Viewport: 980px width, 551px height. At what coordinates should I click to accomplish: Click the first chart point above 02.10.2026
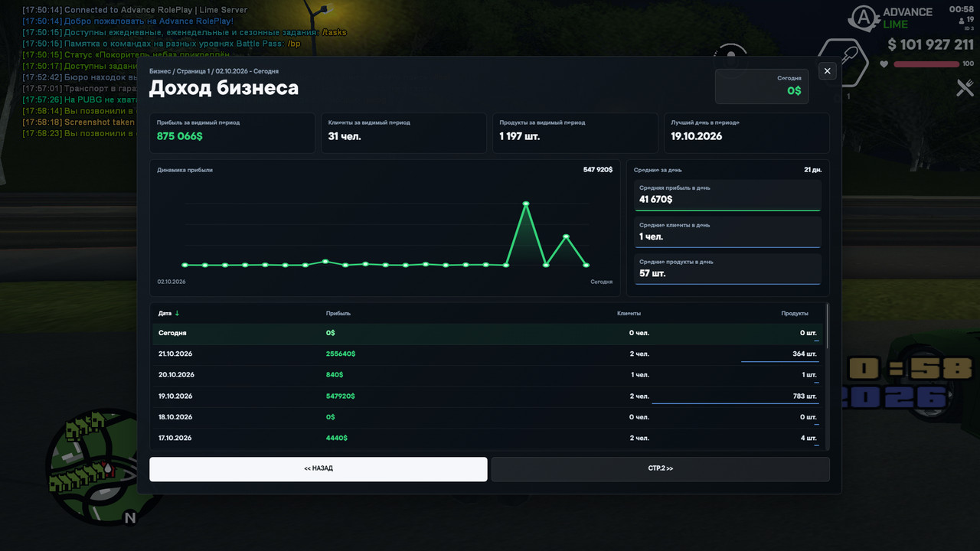(185, 265)
